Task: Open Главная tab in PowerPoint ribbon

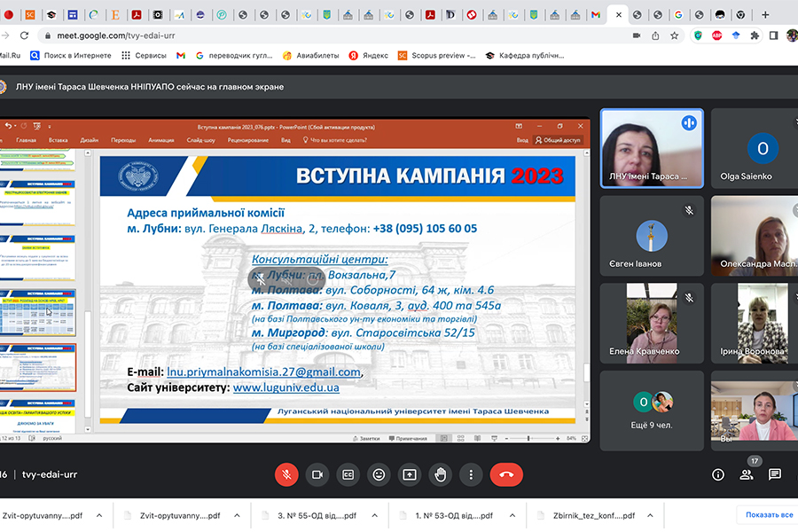Action: [26, 140]
